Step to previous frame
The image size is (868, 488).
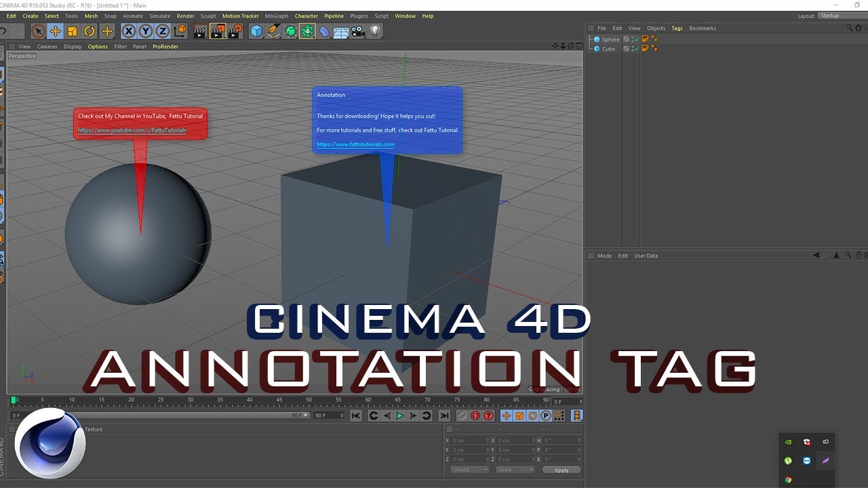tap(387, 415)
